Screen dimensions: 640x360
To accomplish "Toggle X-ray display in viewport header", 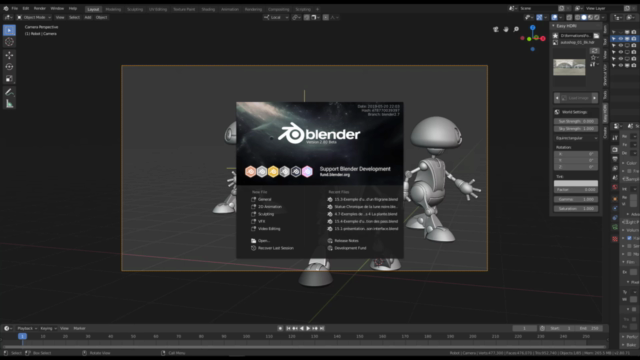I will pyautogui.click(x=569, y=18).
